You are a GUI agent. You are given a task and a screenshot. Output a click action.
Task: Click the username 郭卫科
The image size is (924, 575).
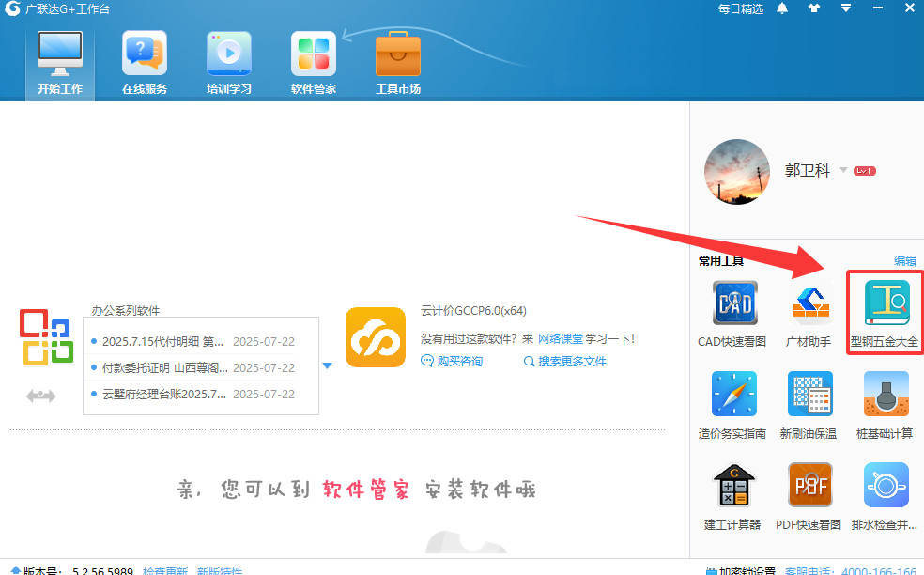[808, 170]
